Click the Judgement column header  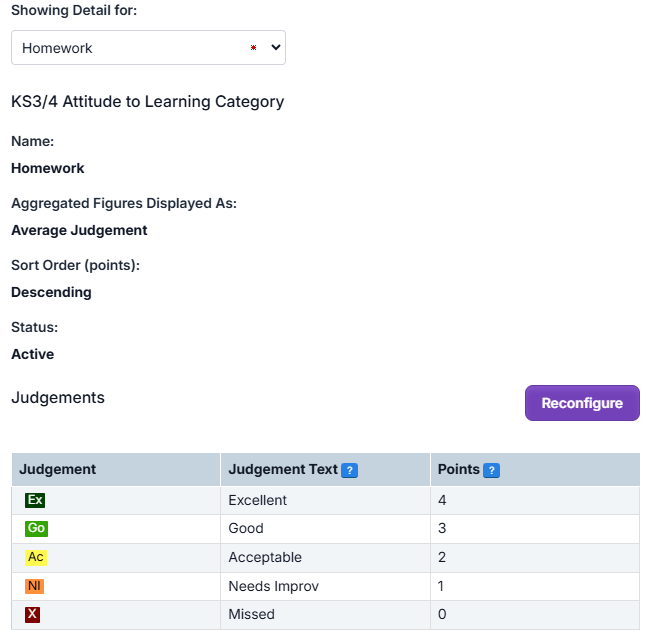58,469
